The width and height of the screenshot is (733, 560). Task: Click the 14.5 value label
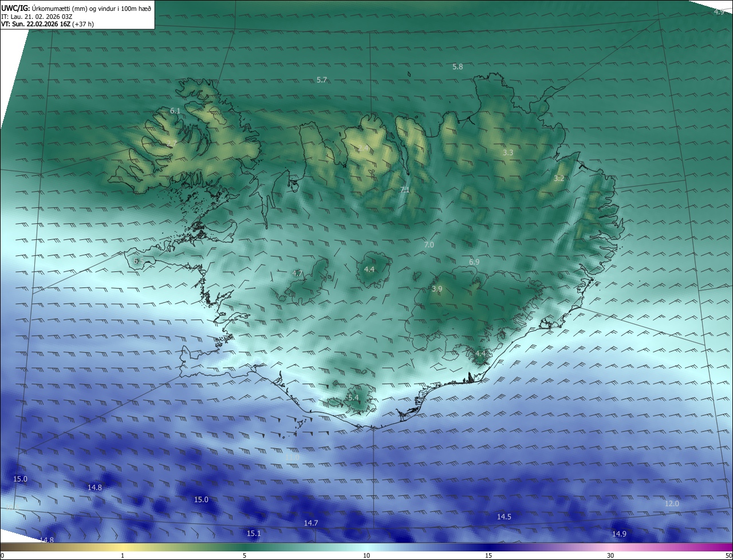tap(504, 517)
